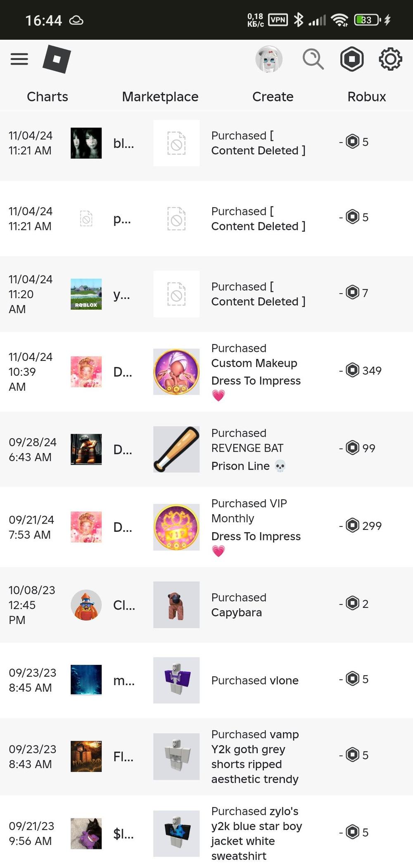Tap the VIP Monthly pass icon
413x868 pixels.
176,527
